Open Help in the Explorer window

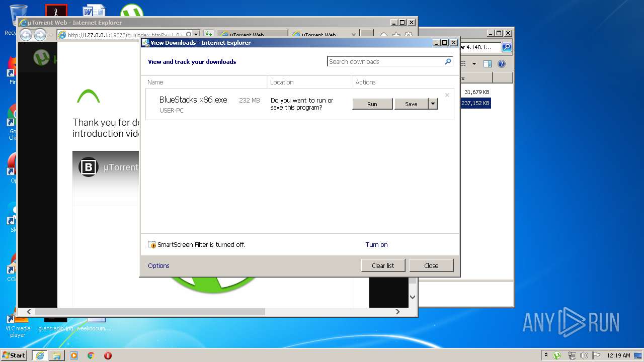pyautogui.click(x=501, y=64)
